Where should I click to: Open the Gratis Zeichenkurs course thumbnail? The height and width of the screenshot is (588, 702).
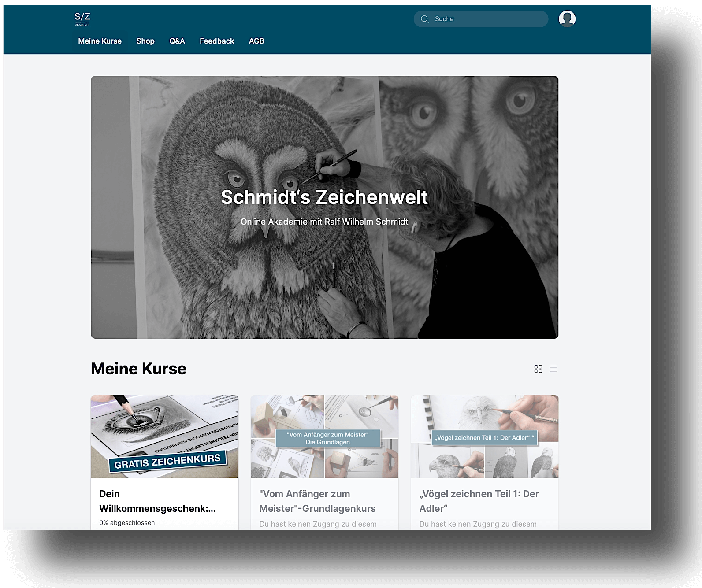pos(164,436)
